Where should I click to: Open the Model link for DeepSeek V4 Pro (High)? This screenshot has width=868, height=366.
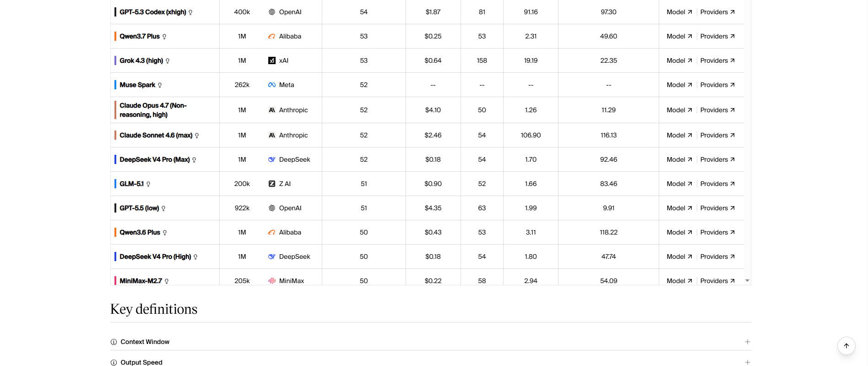(x=679, y=257)
